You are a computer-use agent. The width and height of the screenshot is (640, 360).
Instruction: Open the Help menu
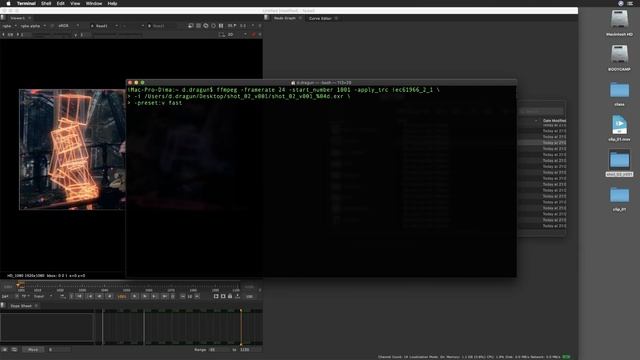click(112, 3)
